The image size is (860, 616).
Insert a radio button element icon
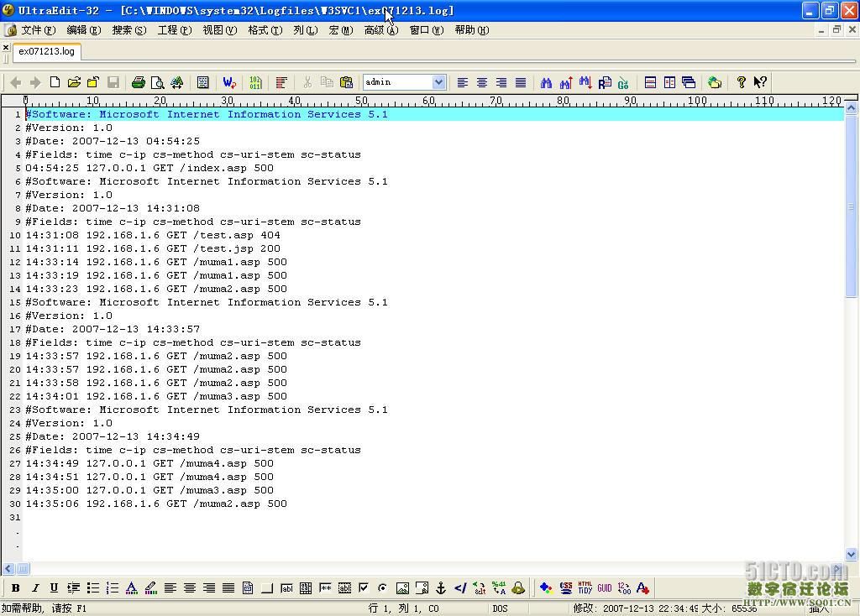tap(382, 588)
